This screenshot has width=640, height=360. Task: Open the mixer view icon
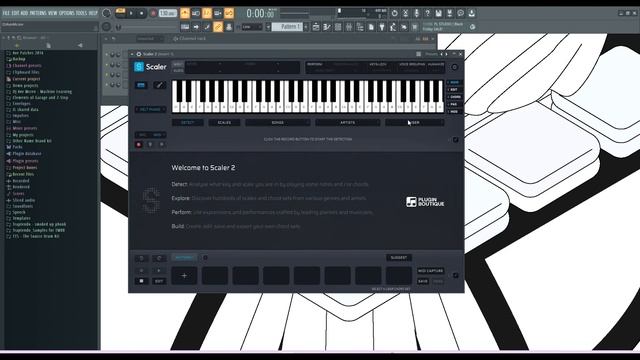click(349, 27)
